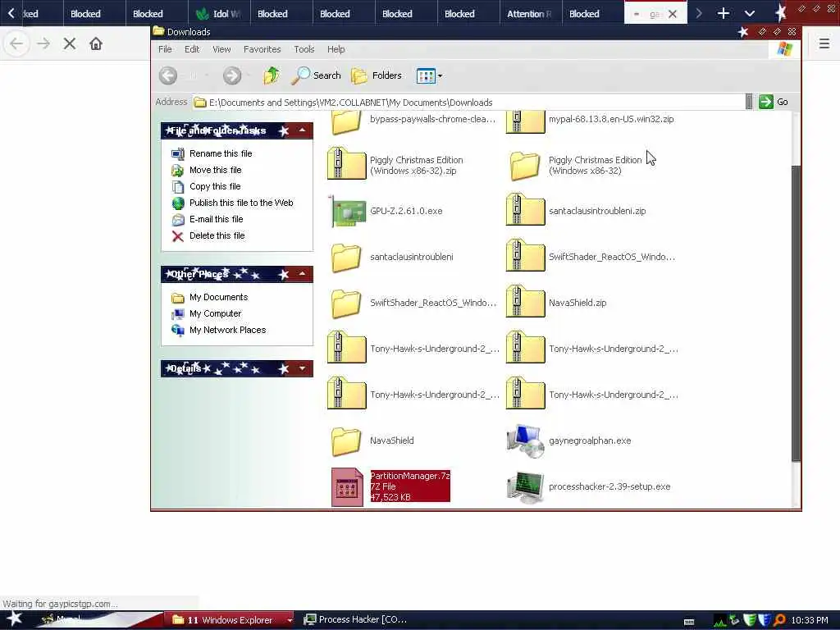Select the SwiftShader_ReactOS_Windo... zip icon
Screen dimensions: 840x630
[x=526, y=257]
